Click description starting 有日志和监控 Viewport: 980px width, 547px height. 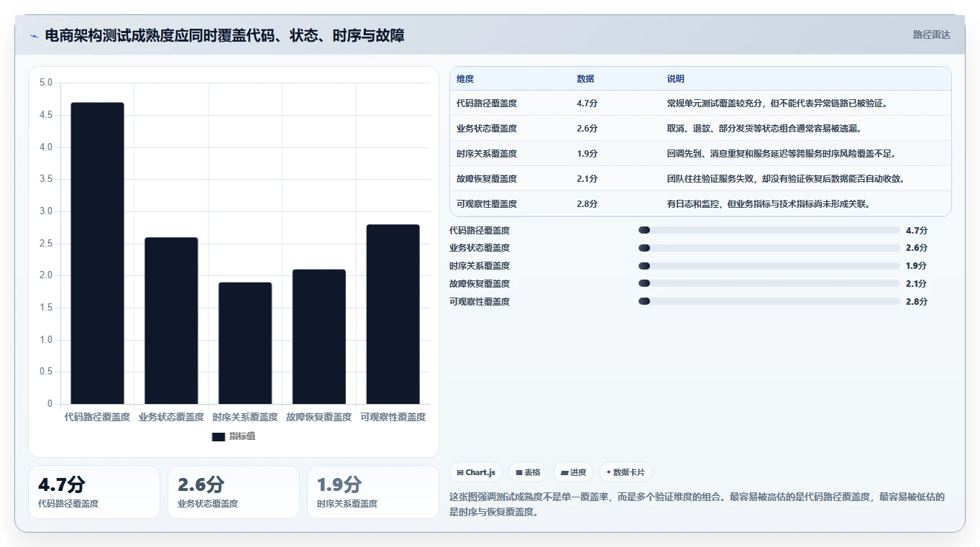click(x=769, y=204)
